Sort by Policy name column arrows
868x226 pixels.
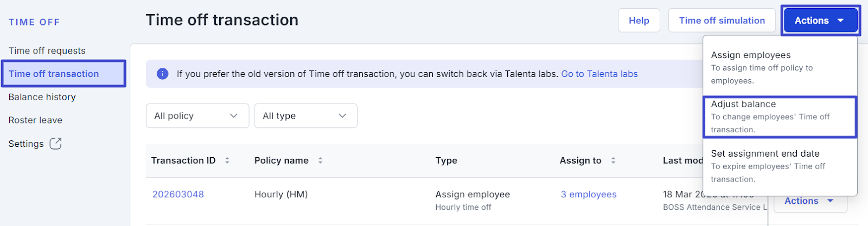pos(320,160)
